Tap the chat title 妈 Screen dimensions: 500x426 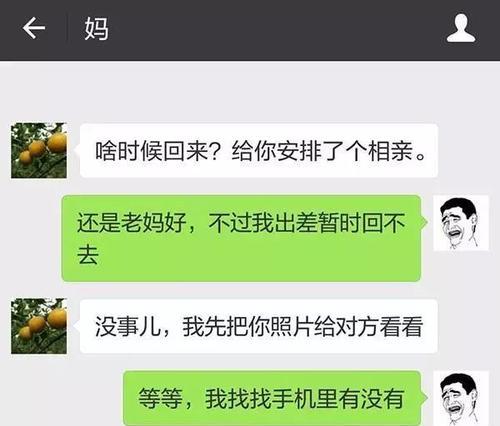pyautogui.click(x=96, y=29)
